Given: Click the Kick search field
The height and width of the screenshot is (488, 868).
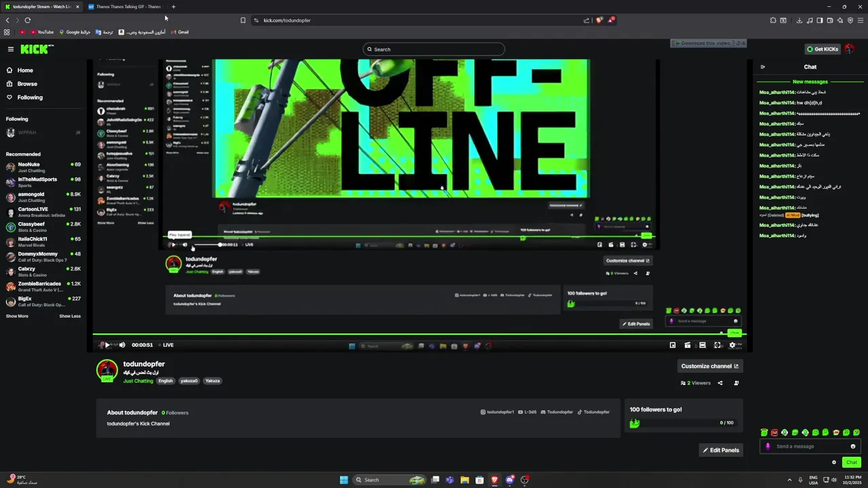Looking at the screenshot, I should coord(434,49).
